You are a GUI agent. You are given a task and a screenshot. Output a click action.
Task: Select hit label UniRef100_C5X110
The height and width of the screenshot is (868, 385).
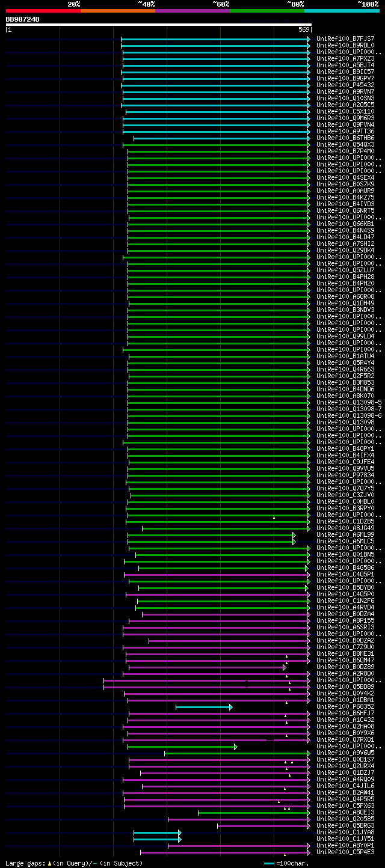(x=345, y=111)
